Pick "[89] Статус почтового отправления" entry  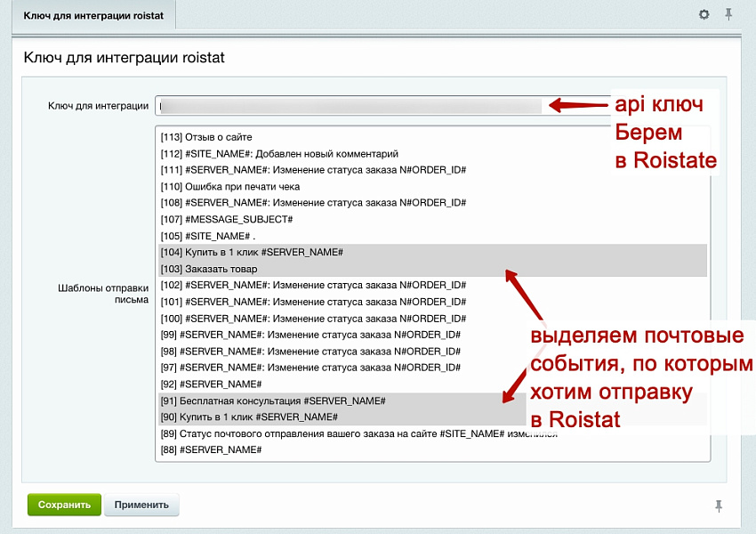[356, 433]
